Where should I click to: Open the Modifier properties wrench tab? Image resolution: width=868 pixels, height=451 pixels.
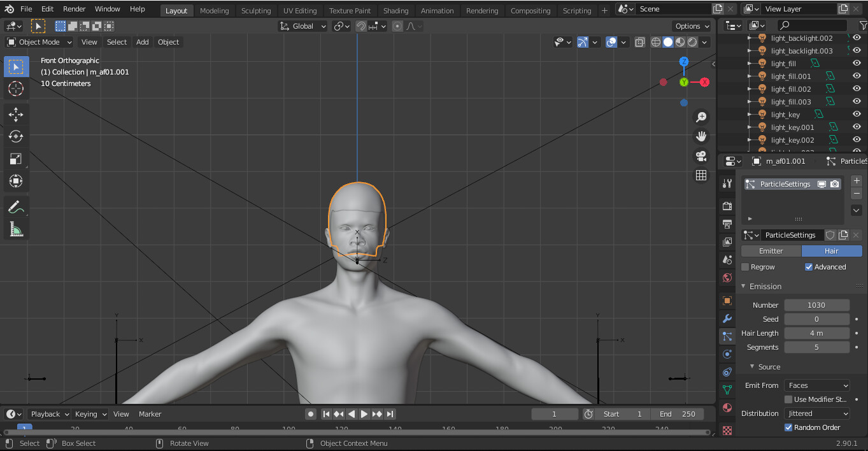coord(727,318)
